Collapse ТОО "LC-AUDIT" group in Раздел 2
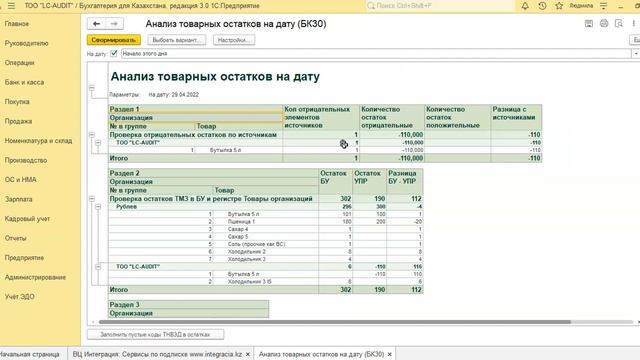The image size is (640, 360). (98, 267)
